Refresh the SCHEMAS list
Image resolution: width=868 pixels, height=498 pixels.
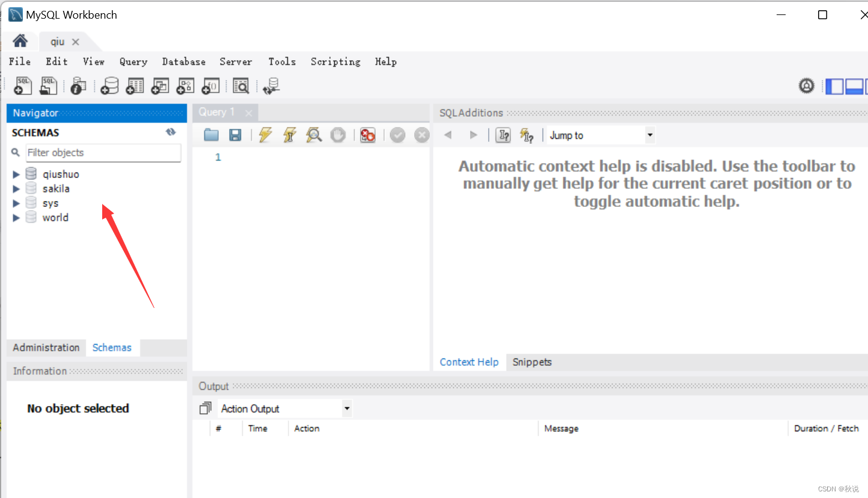[171, 132]
